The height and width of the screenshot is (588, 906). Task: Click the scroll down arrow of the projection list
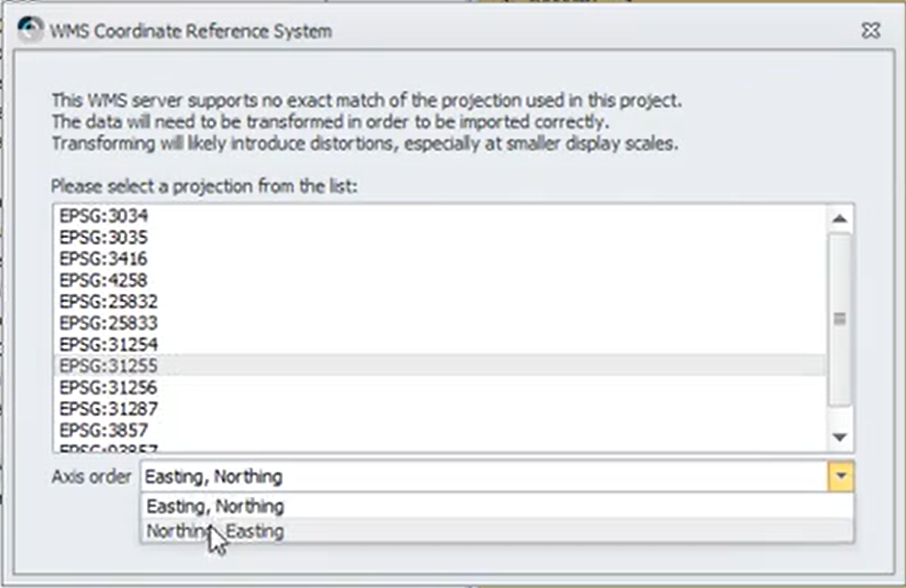[840, 437]
